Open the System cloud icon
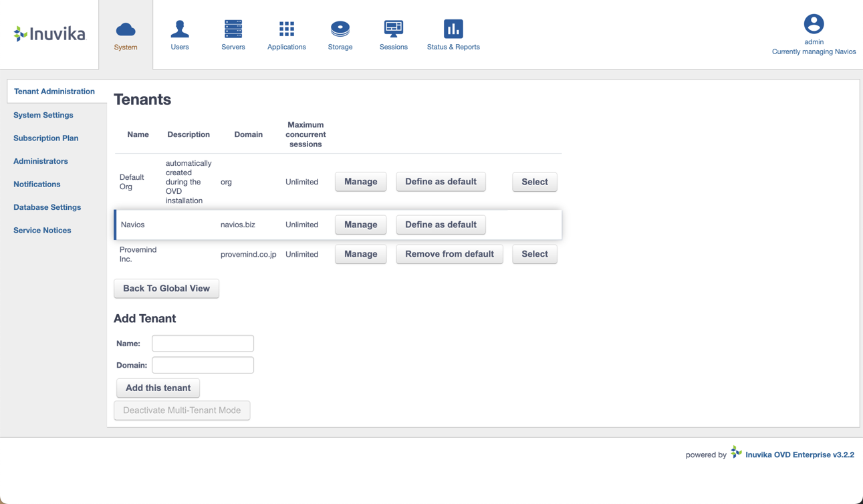Viewport: 863px width, 504px height. [126, 29]
